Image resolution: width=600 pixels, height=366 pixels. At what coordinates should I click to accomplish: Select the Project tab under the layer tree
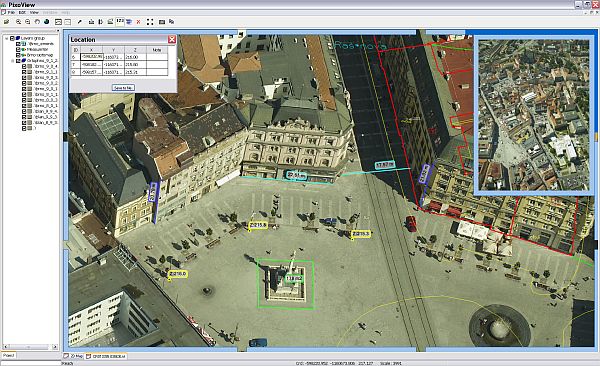8,355
